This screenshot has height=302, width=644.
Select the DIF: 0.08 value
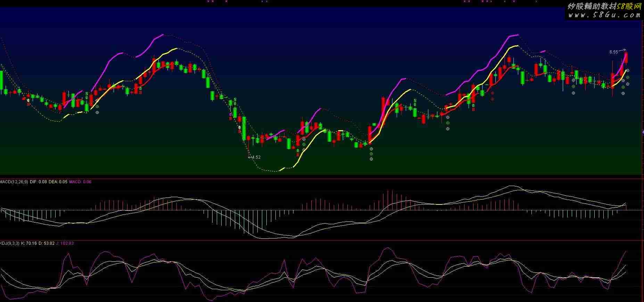39,182
